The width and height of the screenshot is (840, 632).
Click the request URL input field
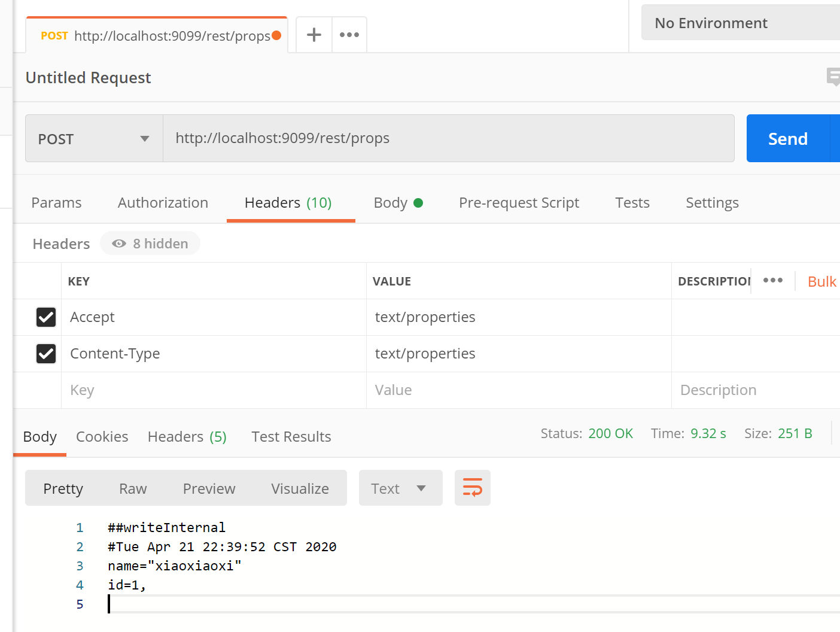click(448, 138)
